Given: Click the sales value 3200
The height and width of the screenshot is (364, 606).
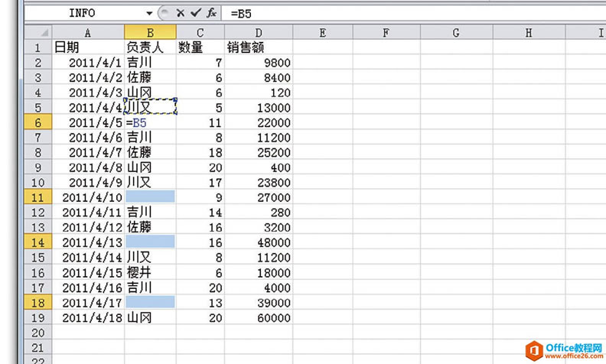Looking at the screenshot, I should click(x=259, y=227).
